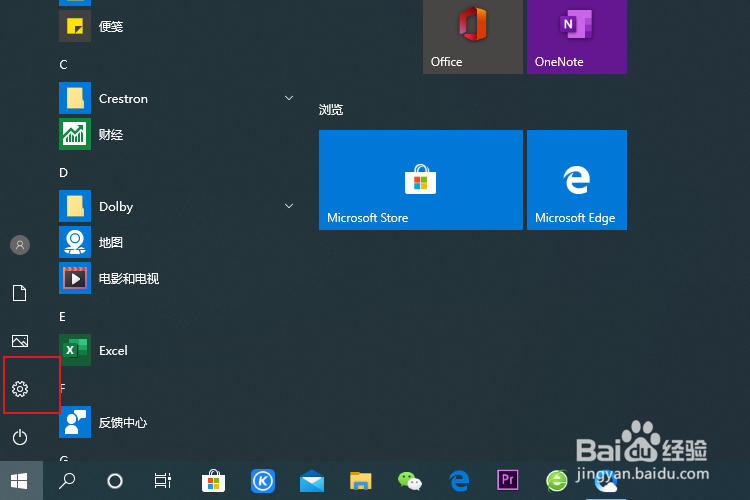This screenshot has width=750, height=500.
Task: Open Mail app from taskbar
Action: (312, 481)
